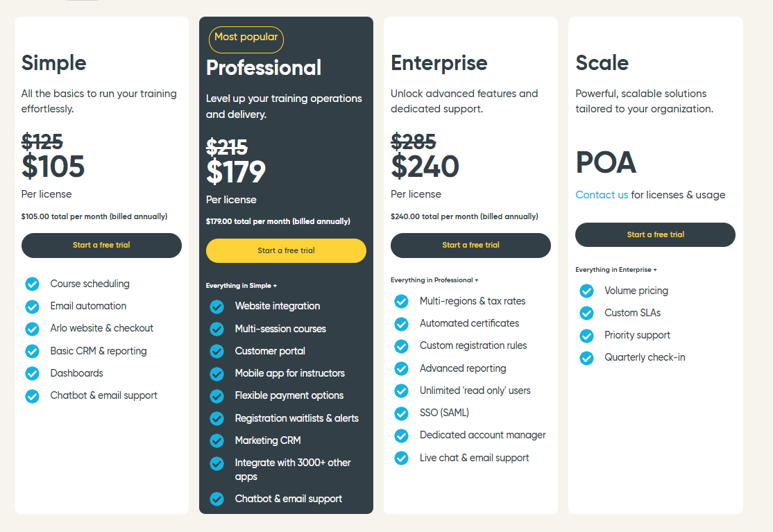Click the checkmark icon beside Dedicated account manager
Screen dimensions: 773x532
click(x=401, y=436)
